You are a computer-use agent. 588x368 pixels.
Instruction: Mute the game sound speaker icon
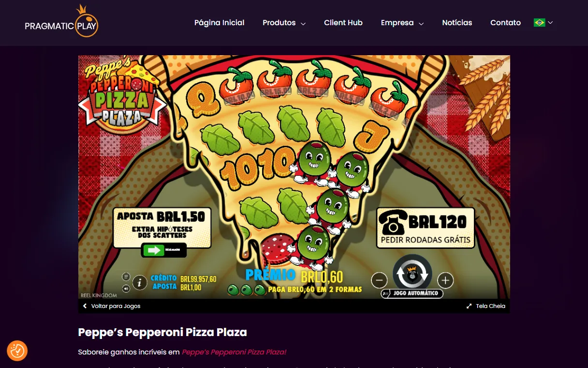(126, 289)
